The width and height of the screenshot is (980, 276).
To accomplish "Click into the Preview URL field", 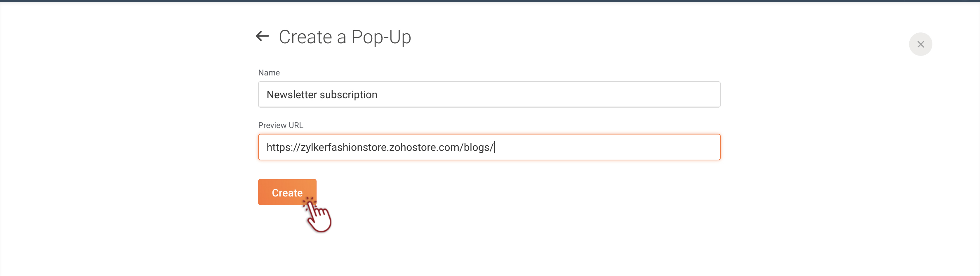I will (x=489, y=147).
